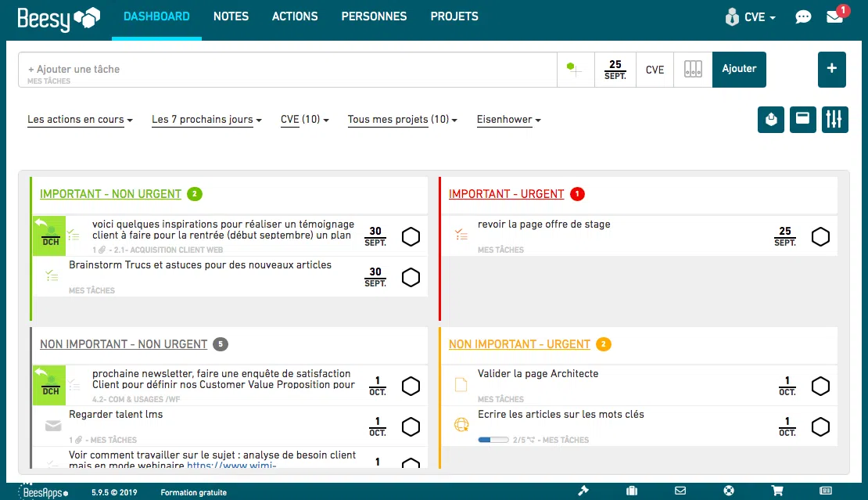This screenshot has width=868, height=500.
Task: Open Important - Urgent quadrant heading
Action: tap(506, 194)
